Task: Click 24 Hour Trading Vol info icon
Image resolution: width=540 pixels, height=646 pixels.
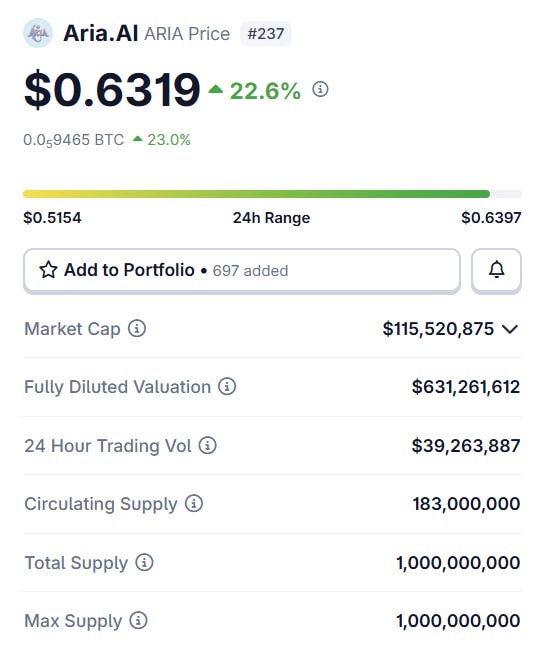Action: click(208, 445)
